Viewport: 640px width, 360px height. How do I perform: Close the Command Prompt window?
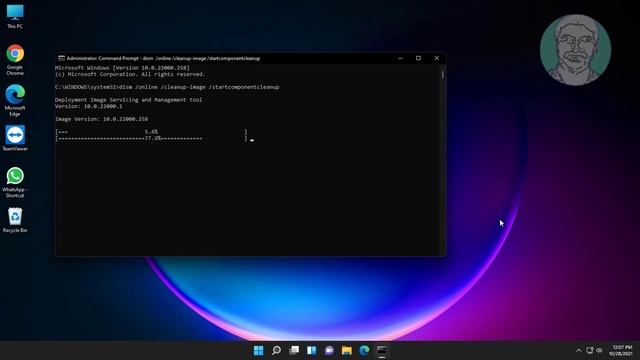click(436, 58)
